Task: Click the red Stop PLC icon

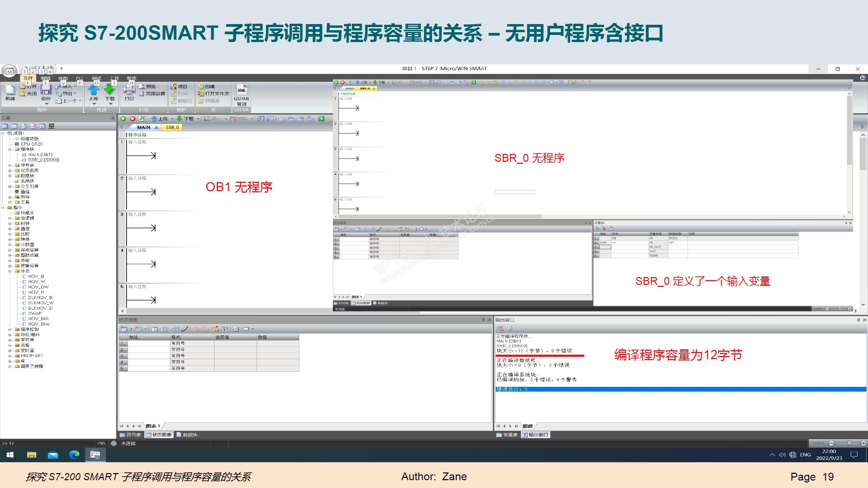Action: (x=133, y=119)
